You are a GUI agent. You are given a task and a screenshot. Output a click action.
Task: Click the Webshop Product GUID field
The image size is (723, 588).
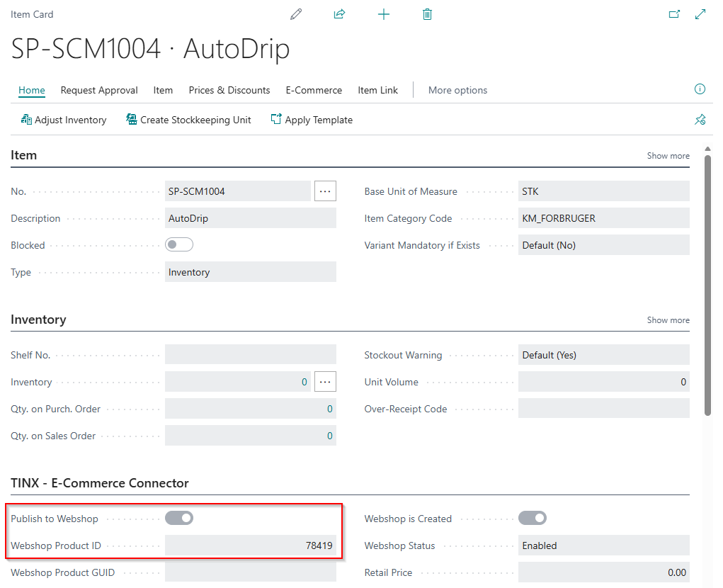(251, 572)
